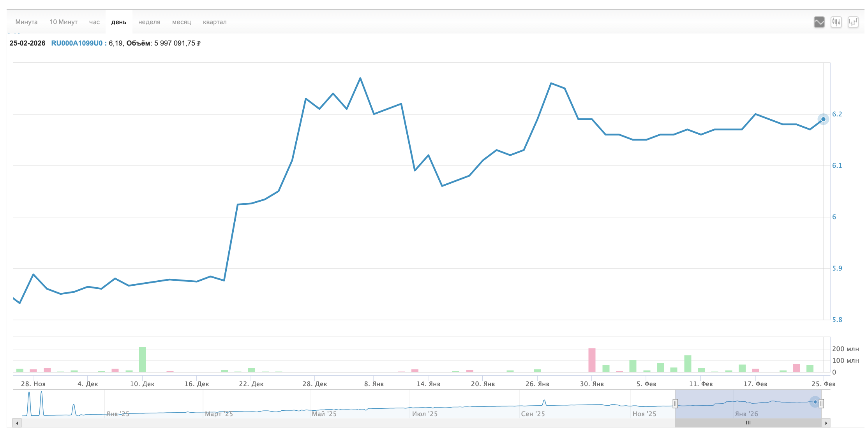Select the день interval tab

[x=119, y=22]
